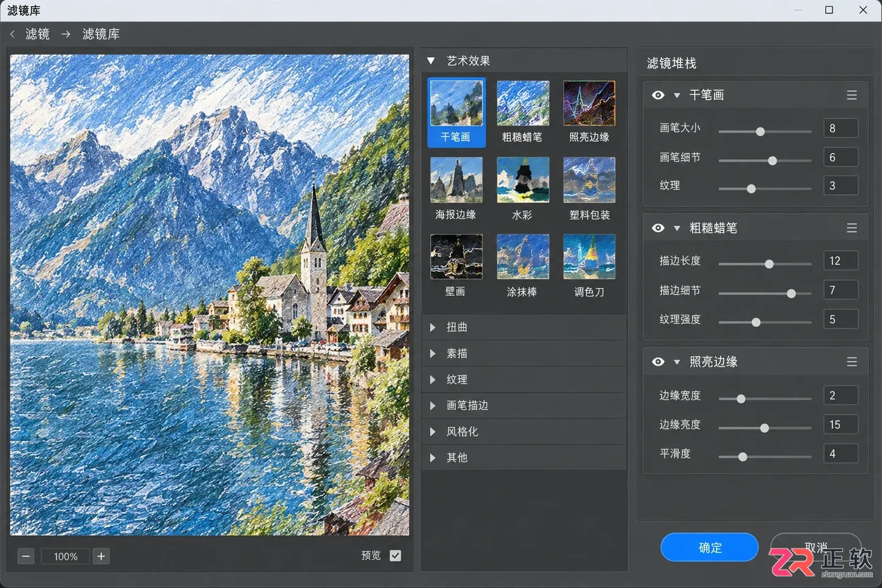Adjust the 描边细节 slider
882x588 pixels.
point(765,293)
